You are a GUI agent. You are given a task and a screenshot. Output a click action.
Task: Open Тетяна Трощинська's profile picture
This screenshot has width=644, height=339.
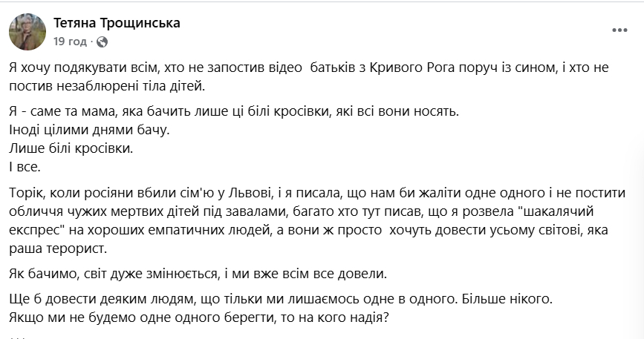click(x=27, y=32)
